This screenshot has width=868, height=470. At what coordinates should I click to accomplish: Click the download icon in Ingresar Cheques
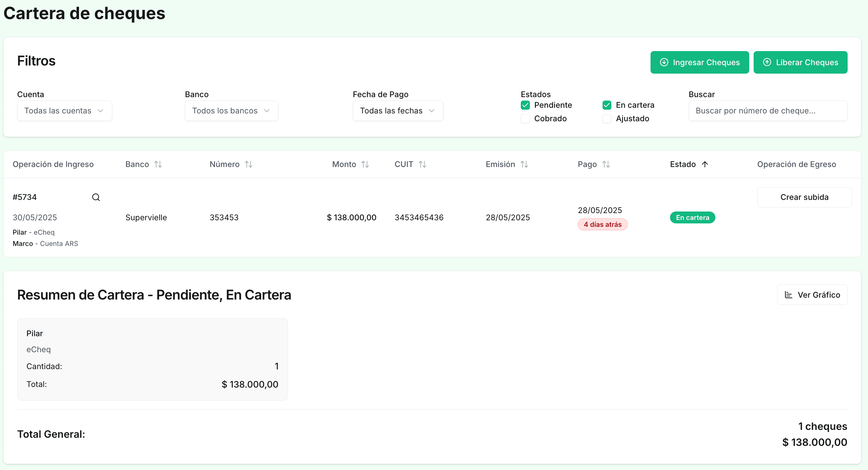click(x=664, y=62)
